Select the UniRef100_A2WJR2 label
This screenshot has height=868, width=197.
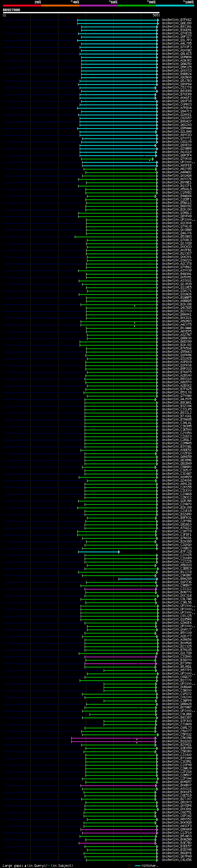click(x=177, y=60)
